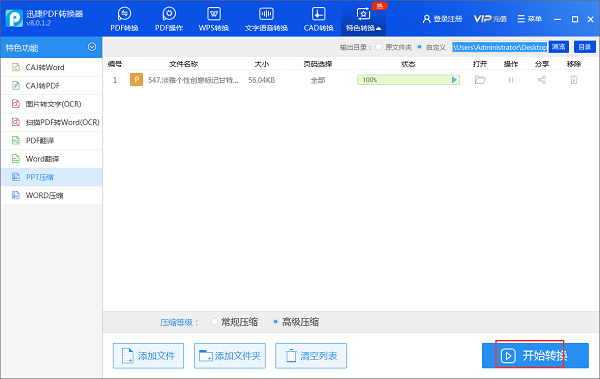Open the PDF转换 toolbar section
The image size is (600, 379).
(124, 19)
